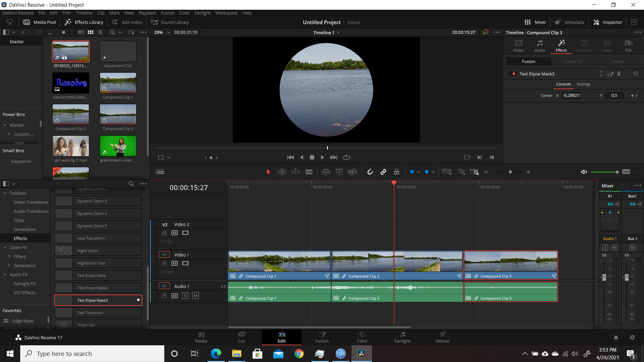Toggle Media Pool panel
Viewport: 644px width, 362px height.
(40, 22)
